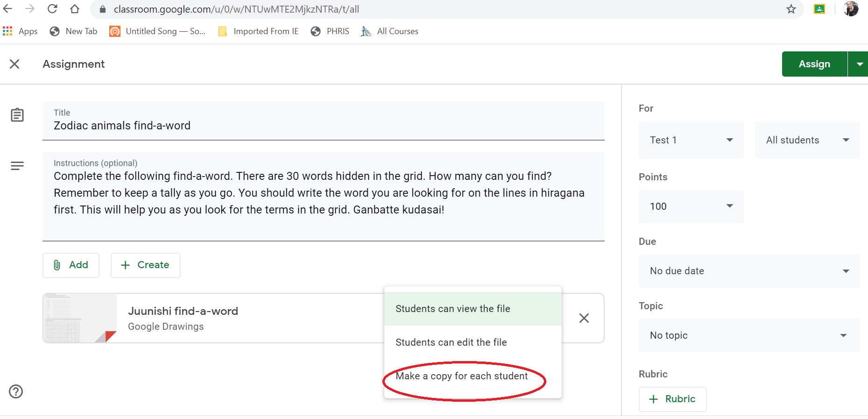Open the help question mark icon
This screenshot has width=868, height=419.
click(x=16, y=391)
